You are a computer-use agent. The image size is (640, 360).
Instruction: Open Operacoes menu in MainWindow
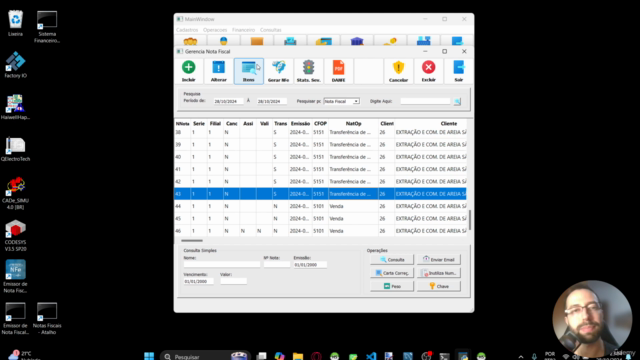[215, 30]
